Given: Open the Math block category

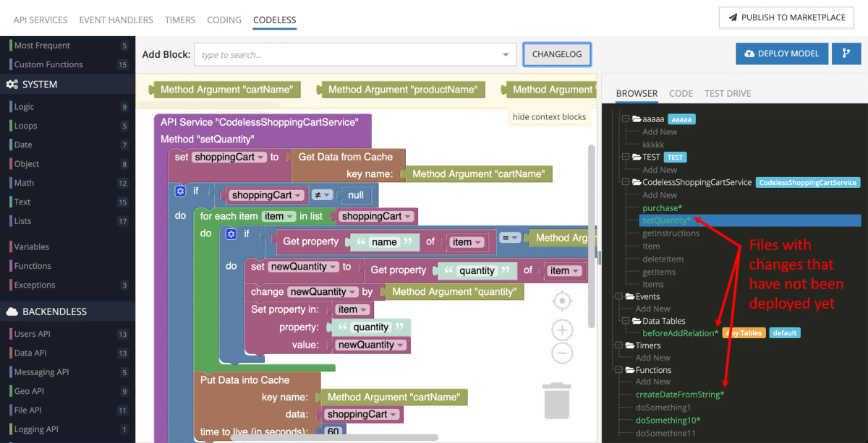Looking at the screenshot, I should pyautogui.click(x=67, y=183).
